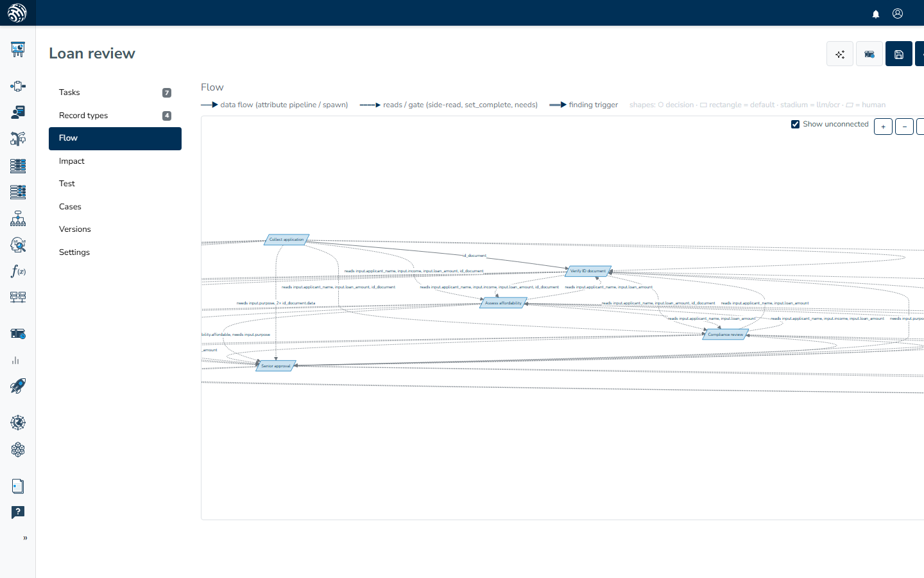Open the workflow Settings section
The image size is (924, 578).
(x=115, y=252)
